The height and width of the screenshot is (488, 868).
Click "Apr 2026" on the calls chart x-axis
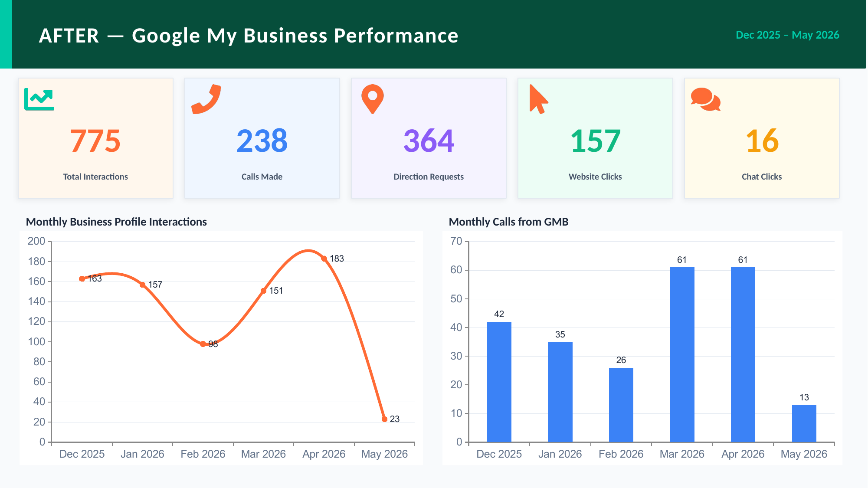743,454
